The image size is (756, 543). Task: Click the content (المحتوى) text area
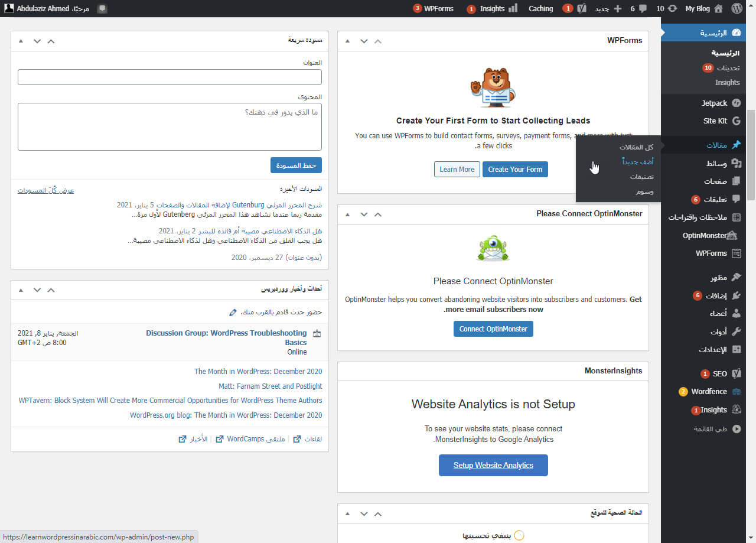coord(170,126)
